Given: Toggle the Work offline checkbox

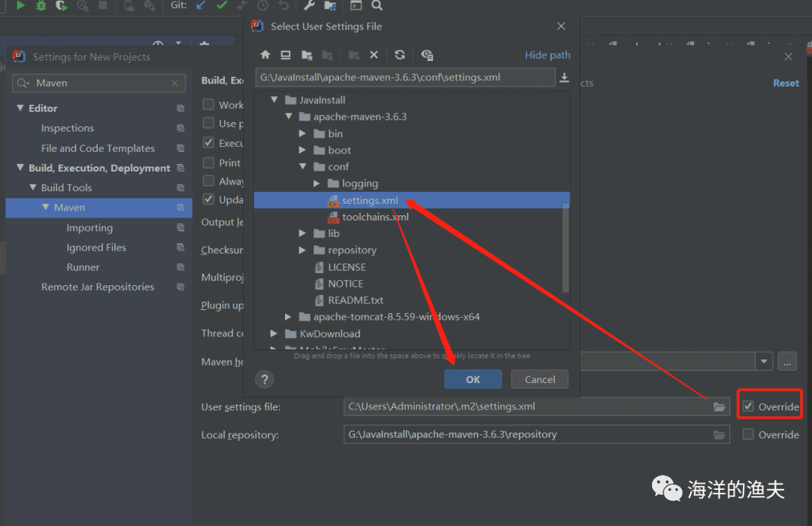Looking at the screenshot, I should [x=208, y=104].
